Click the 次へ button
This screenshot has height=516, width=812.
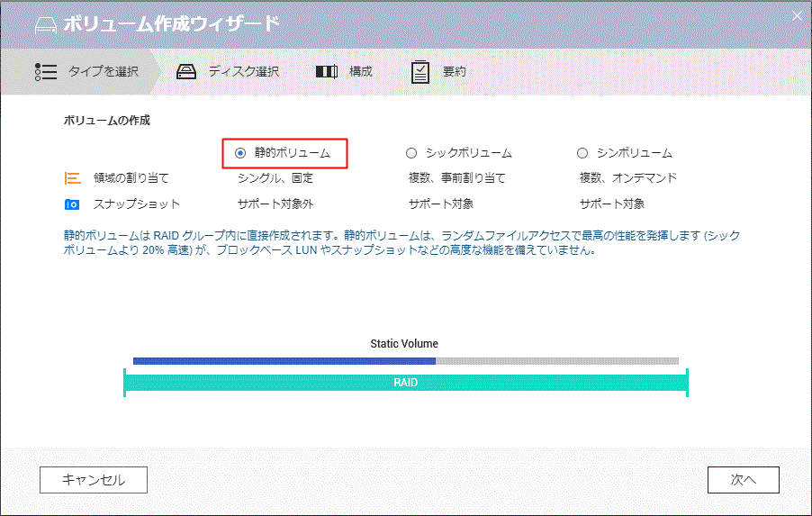coord(743,480)
